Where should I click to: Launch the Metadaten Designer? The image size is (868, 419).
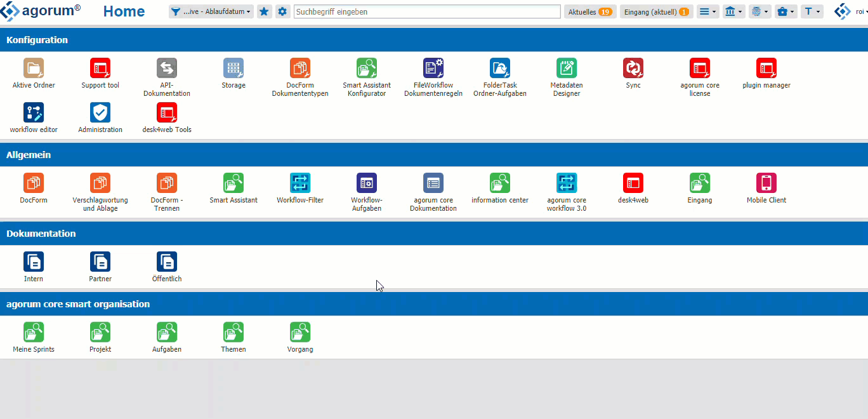[567, 68]
